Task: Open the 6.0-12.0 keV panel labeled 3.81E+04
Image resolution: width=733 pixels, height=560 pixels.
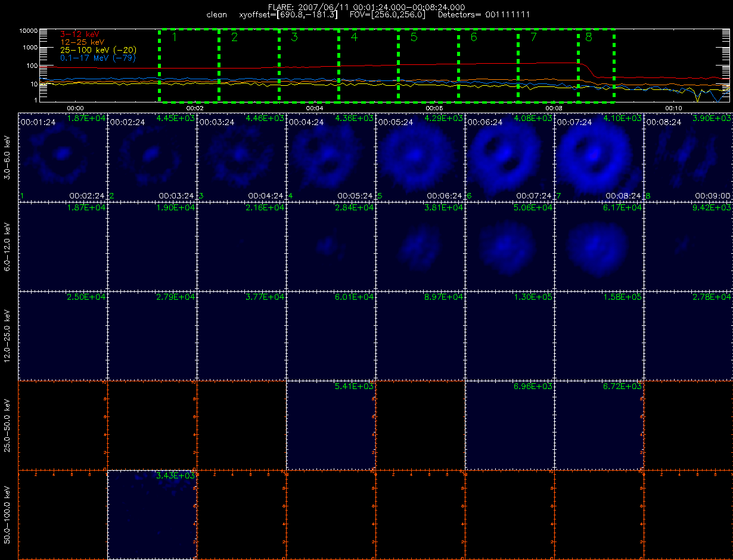Action: 420,246
